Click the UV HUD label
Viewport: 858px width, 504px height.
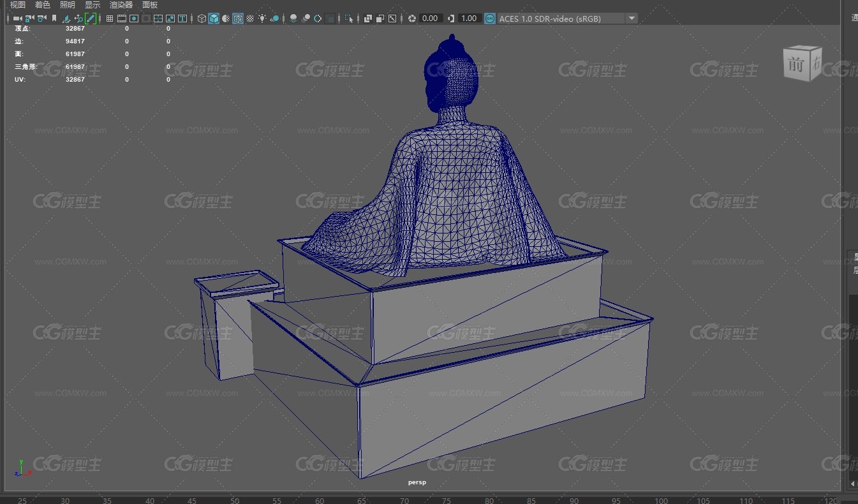click(x=19, y=80)
